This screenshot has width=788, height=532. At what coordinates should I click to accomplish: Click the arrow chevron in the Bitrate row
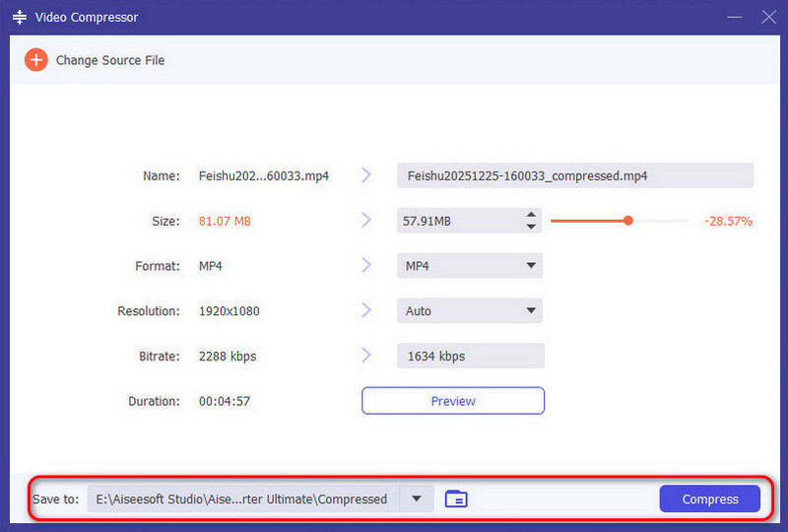click(366, 356)
